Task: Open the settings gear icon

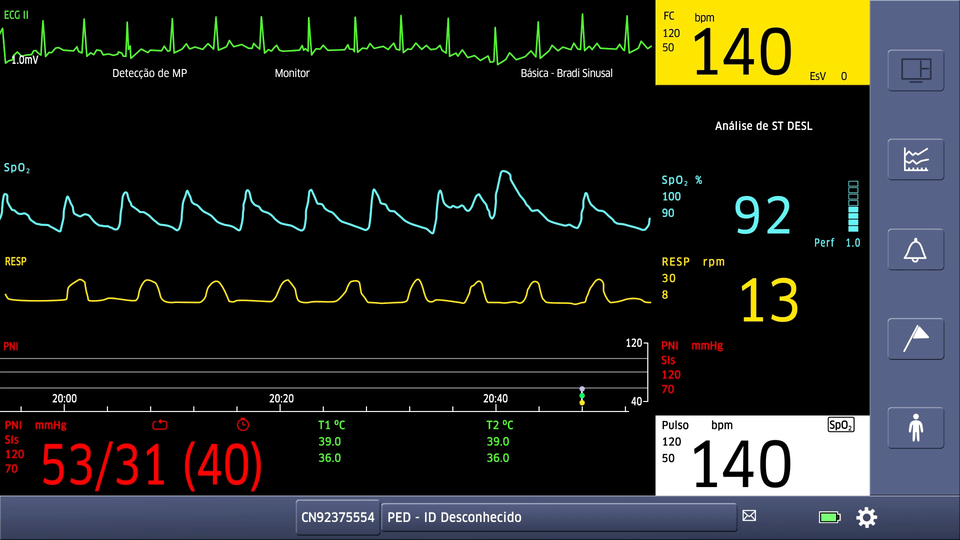Action: [x=866, y=517]
